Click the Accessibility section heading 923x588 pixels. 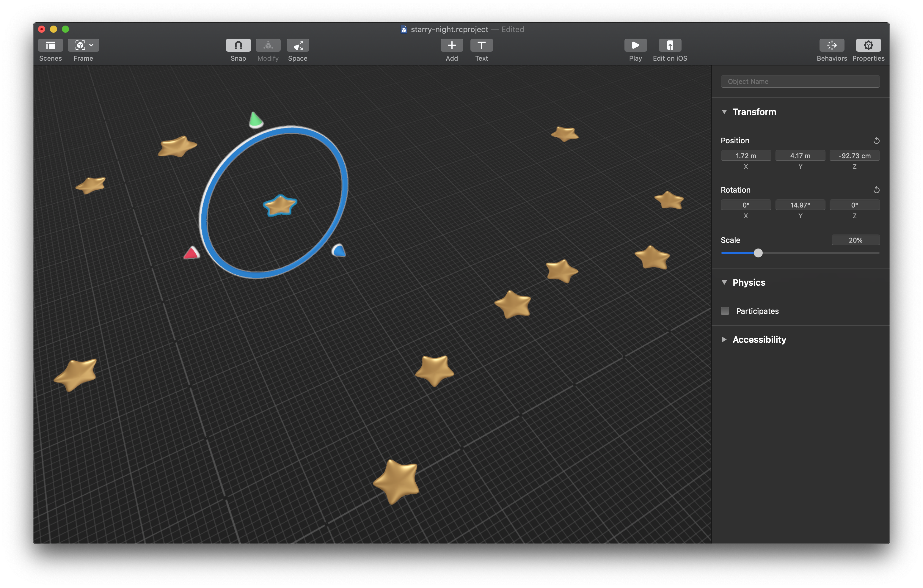tap(759, 339)
